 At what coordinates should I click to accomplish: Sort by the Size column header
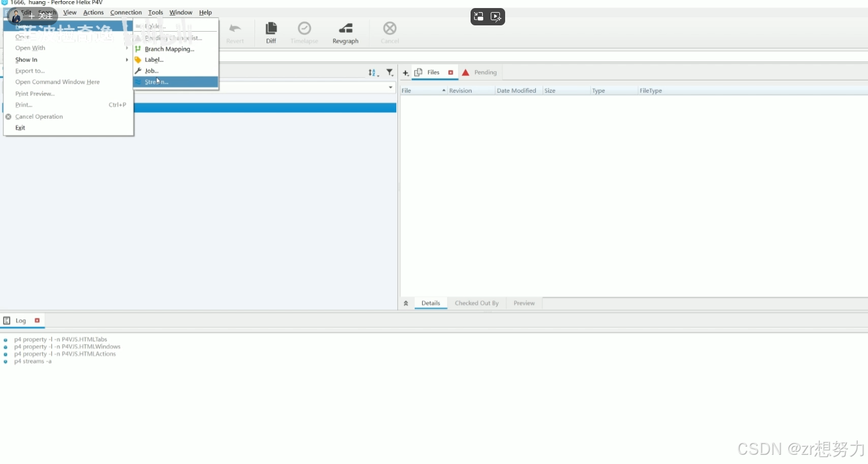pos(567,90)
